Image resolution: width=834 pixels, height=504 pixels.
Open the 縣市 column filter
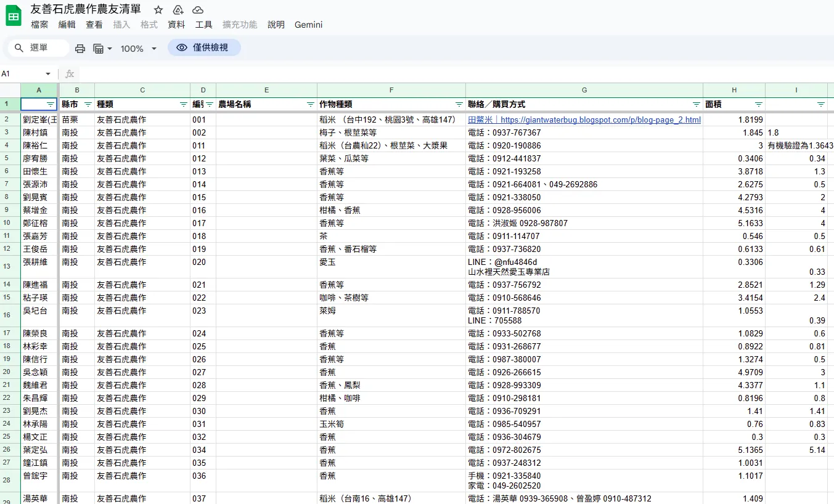[x=88, y=104]
